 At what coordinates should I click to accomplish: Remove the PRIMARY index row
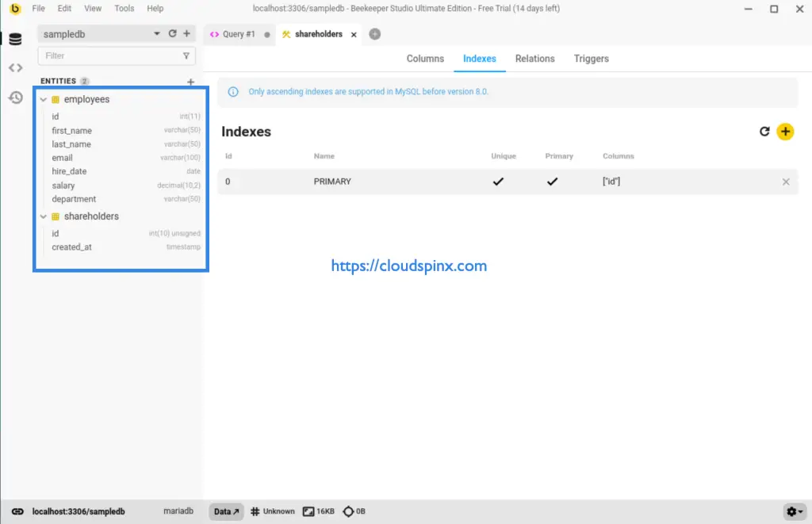(x=786, y=182)
